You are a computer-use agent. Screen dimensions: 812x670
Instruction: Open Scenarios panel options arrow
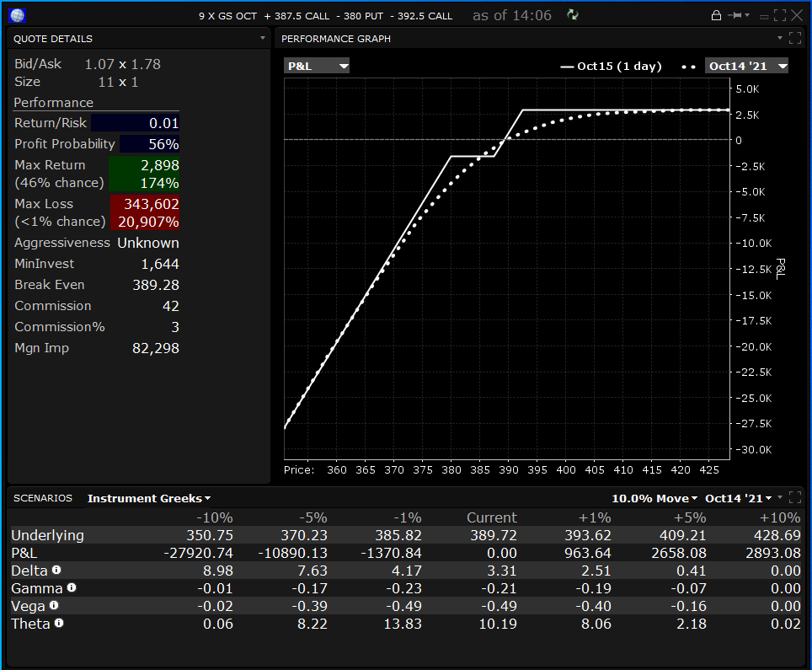pyautogui.click(x=780, y=497)
